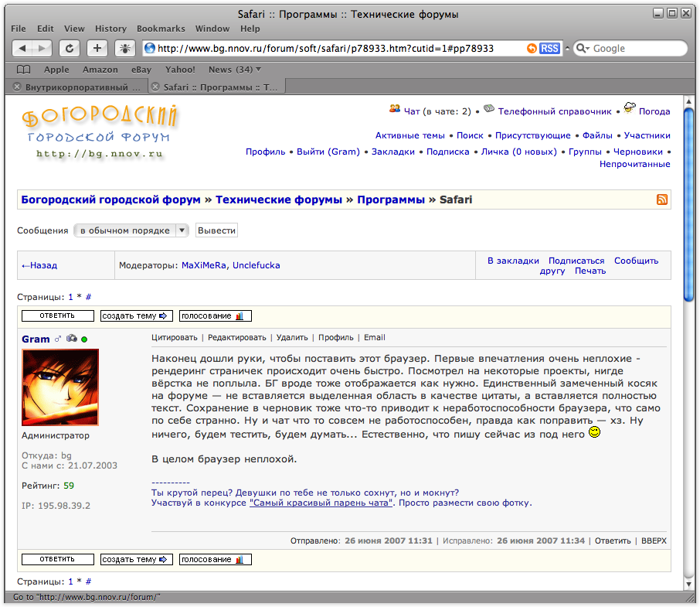Open the message order dropdown
The width and height of the screenshot is (700, 607).
tap(131, 230)
